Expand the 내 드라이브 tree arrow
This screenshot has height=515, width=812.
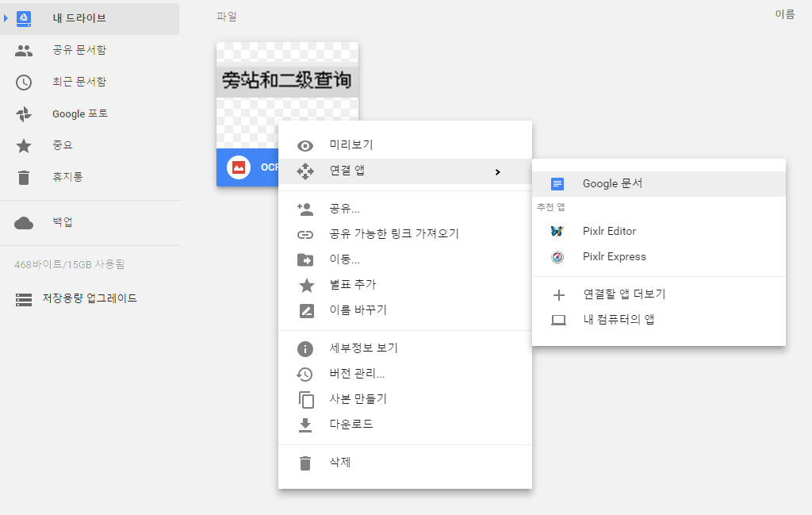click(x=6, y=19)
